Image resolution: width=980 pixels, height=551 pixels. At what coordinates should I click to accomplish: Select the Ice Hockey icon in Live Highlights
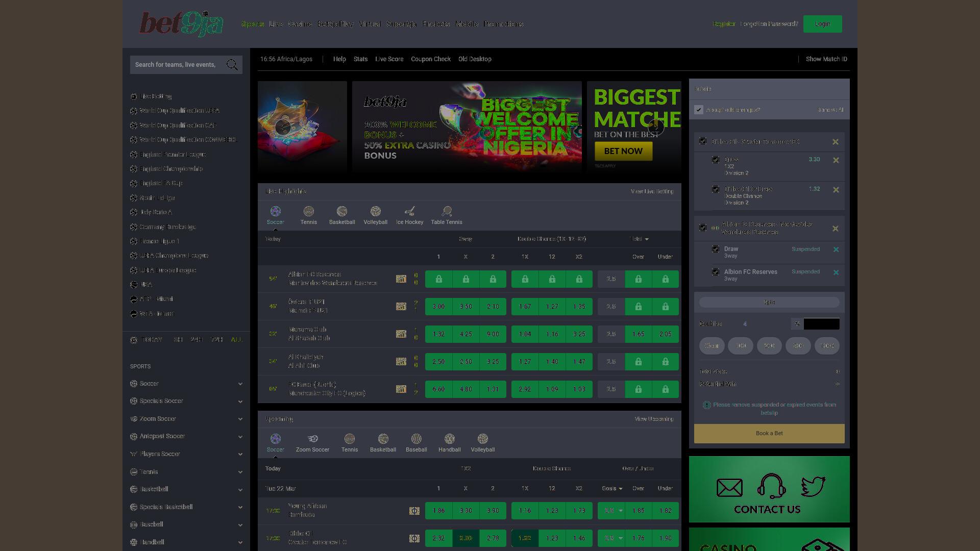(x=410, y=211)
